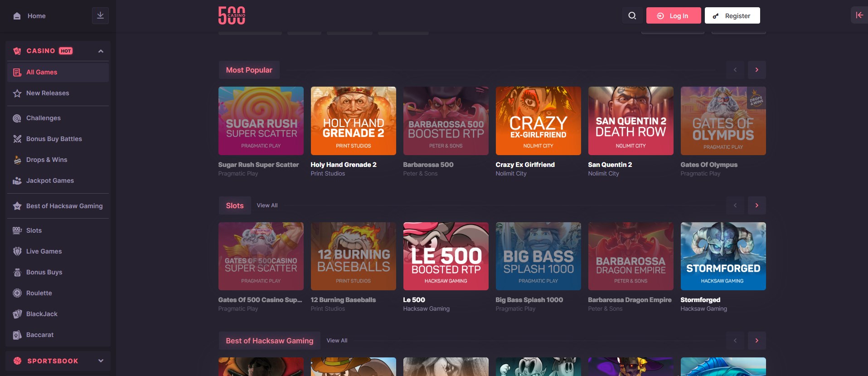Open Challenges in sidebar

click(58, 118)
